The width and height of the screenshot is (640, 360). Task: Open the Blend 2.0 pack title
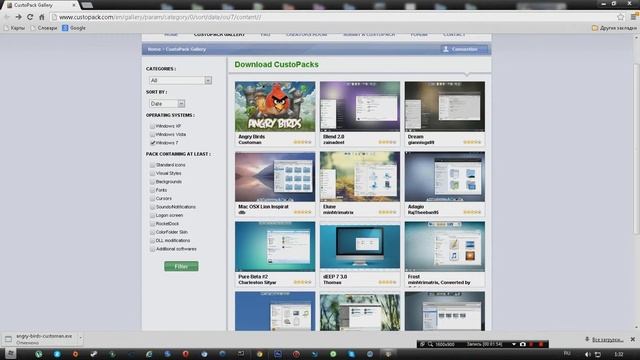[333, 137]
